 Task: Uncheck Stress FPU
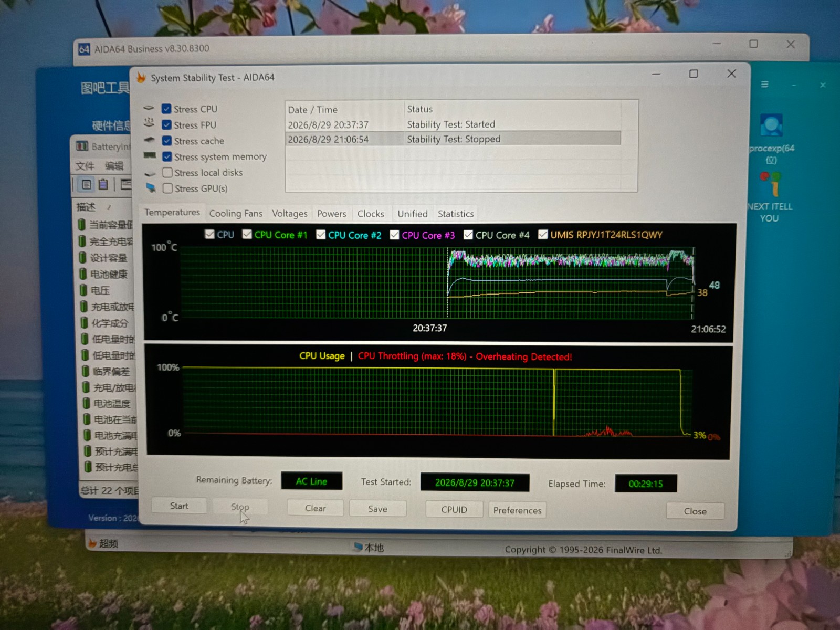(167, 125)
